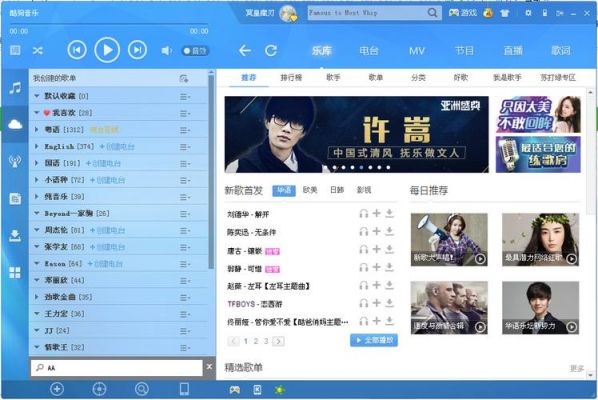Image resolution: width=598 pixels, height=400 pixels.
Task: Refresh the music library page
Action: pos(271,50)
